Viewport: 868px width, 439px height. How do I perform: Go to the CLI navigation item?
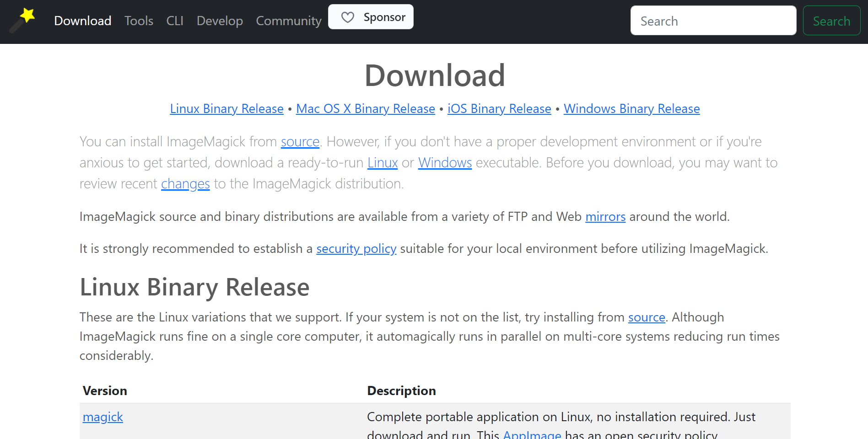[x=175, y=21]
